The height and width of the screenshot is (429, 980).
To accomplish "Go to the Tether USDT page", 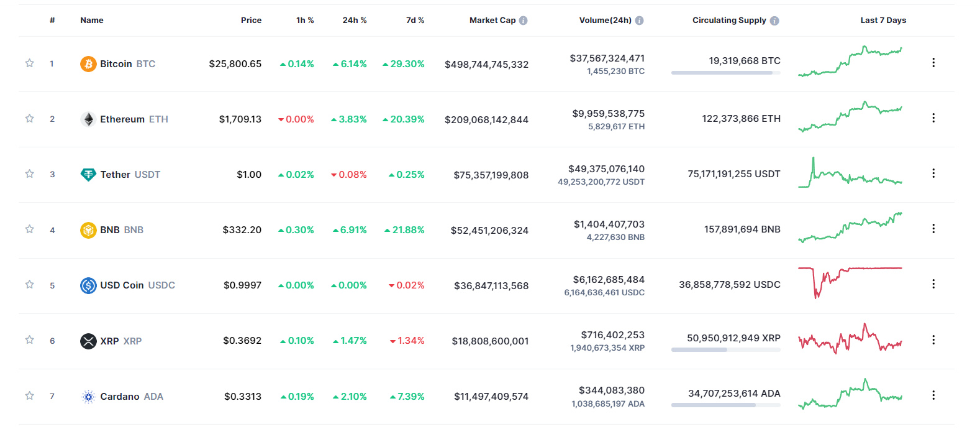I will click(x=130, y=175).
